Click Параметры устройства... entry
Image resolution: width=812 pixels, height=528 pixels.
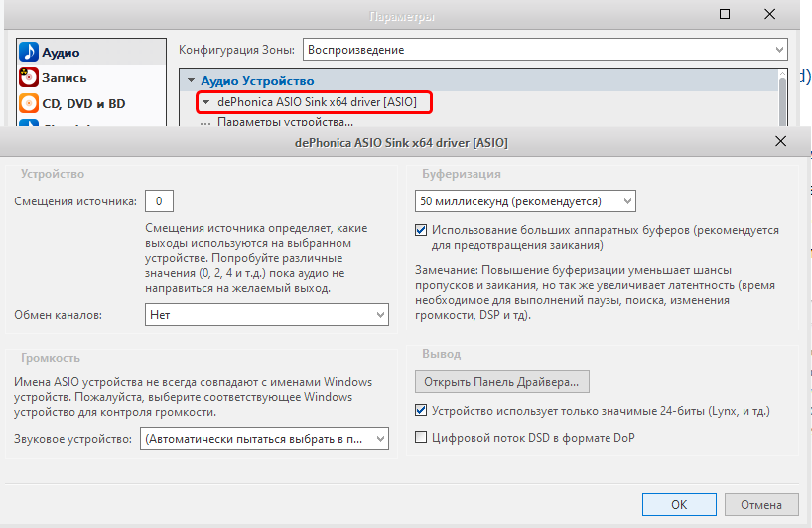click(285, 122)
